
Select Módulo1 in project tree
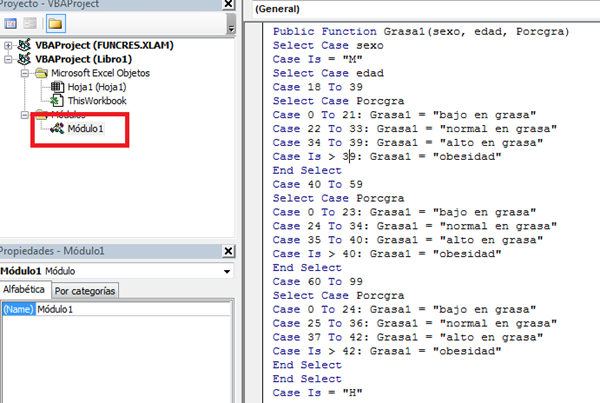click(85, 129)
